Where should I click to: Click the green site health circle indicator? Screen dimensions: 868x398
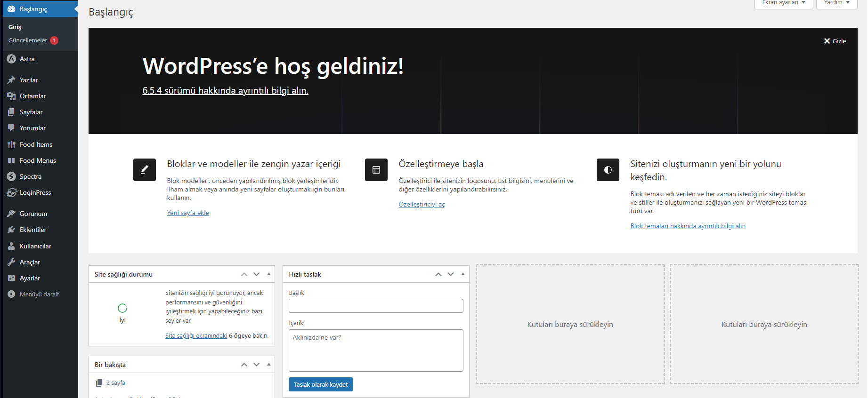[x=122, y=308]
